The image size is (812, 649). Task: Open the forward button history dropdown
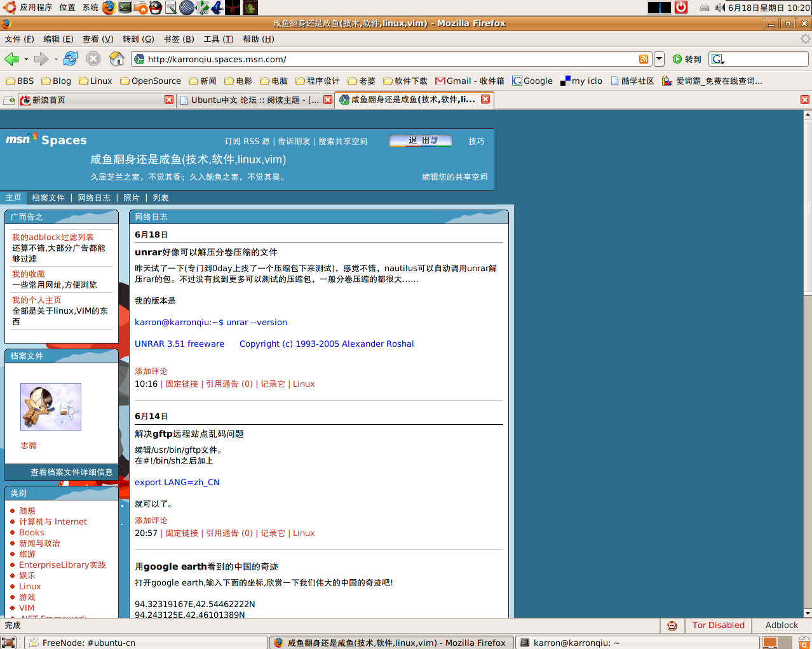tap(56, 59)
